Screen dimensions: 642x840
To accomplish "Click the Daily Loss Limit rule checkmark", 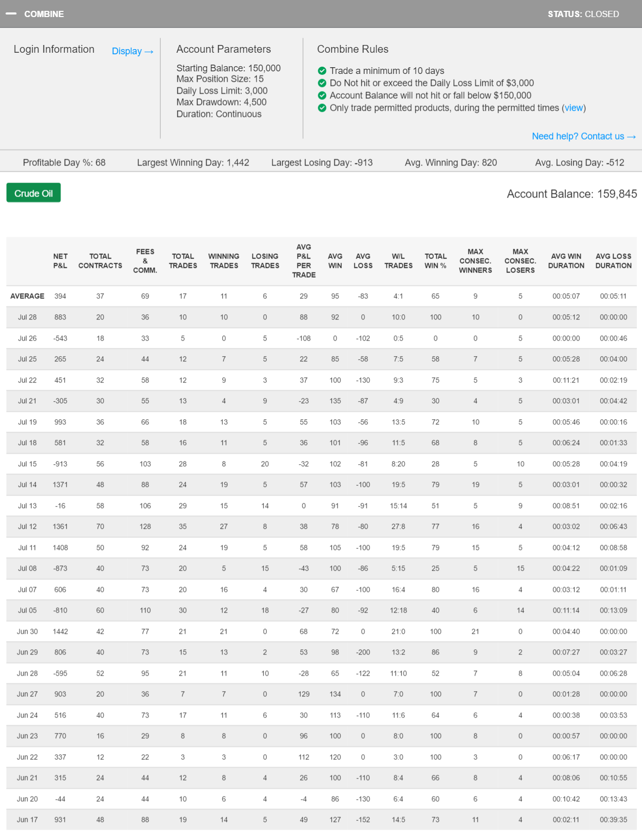I will [x=322, y=83].
